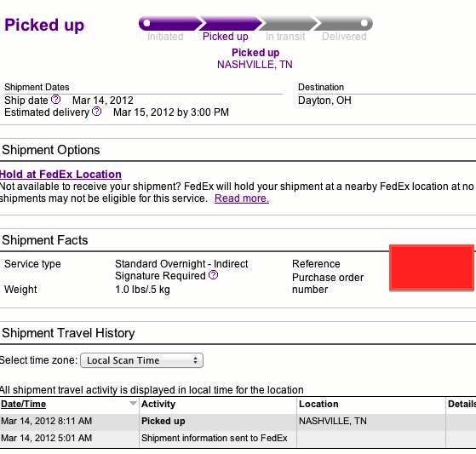This screenshot has height=454, width=476.
Task: Click the Activity column header
Action: (x=158, y=404)
